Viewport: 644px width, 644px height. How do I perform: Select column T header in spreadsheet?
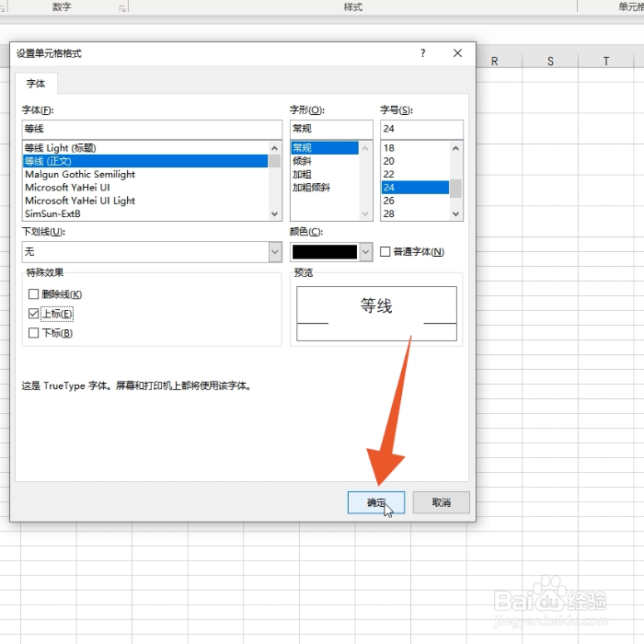605,62
